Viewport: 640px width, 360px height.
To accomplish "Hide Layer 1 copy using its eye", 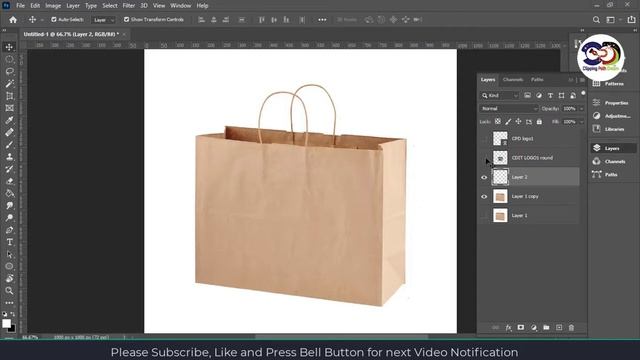I will point(484,197).
